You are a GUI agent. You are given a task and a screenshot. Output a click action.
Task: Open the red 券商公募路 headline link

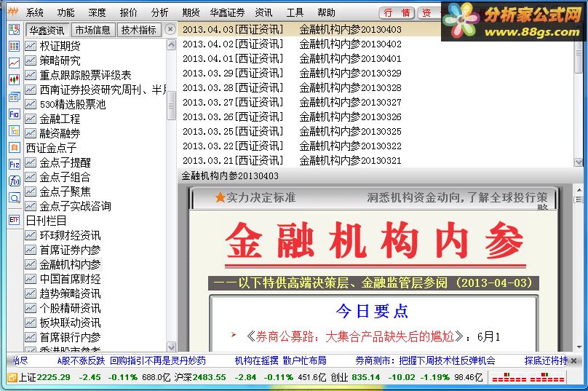point(354,336)
